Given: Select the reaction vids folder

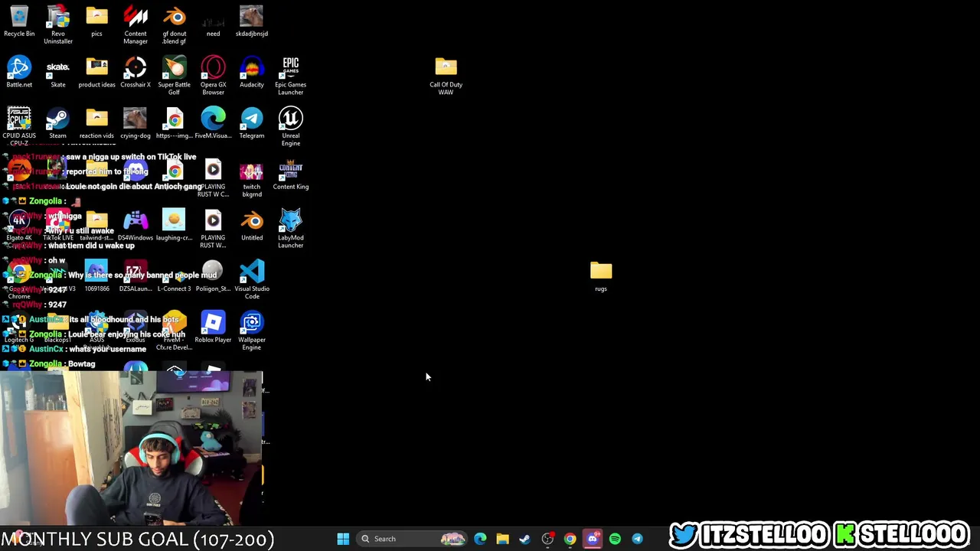Looking at the screenshot, I should (96, 123).
